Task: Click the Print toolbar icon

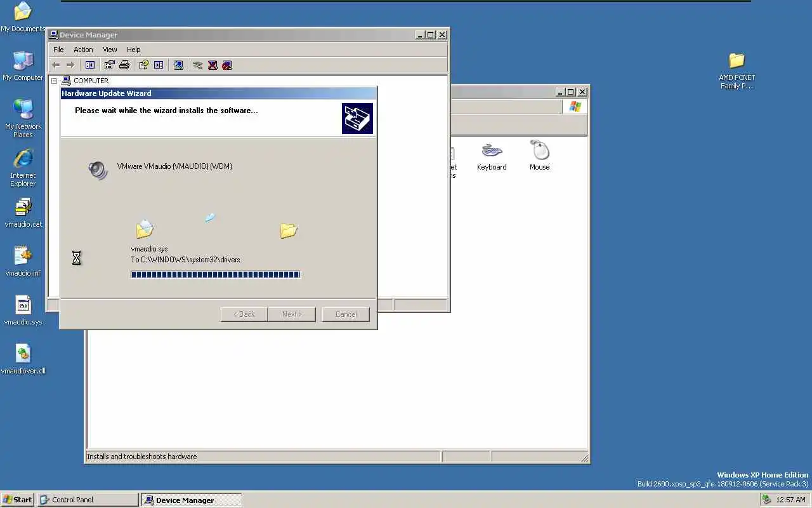Action: coord(124,65)
